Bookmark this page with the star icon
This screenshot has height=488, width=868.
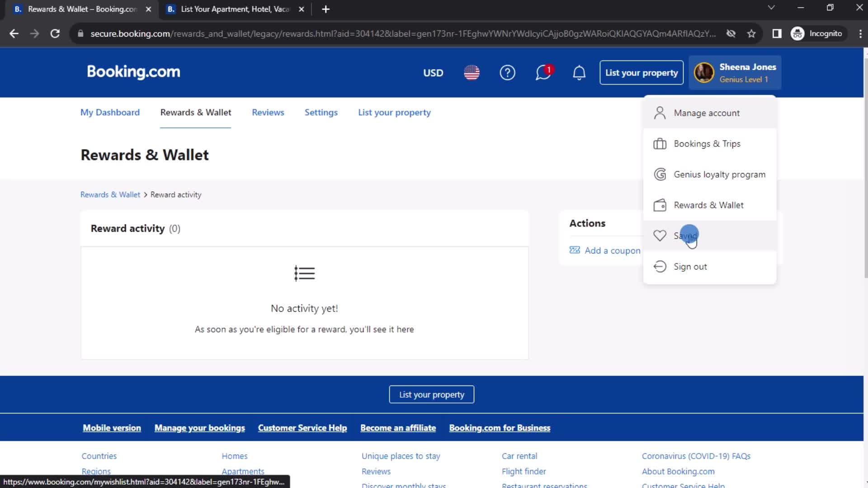pyautogui.click(x=751, y=33)
